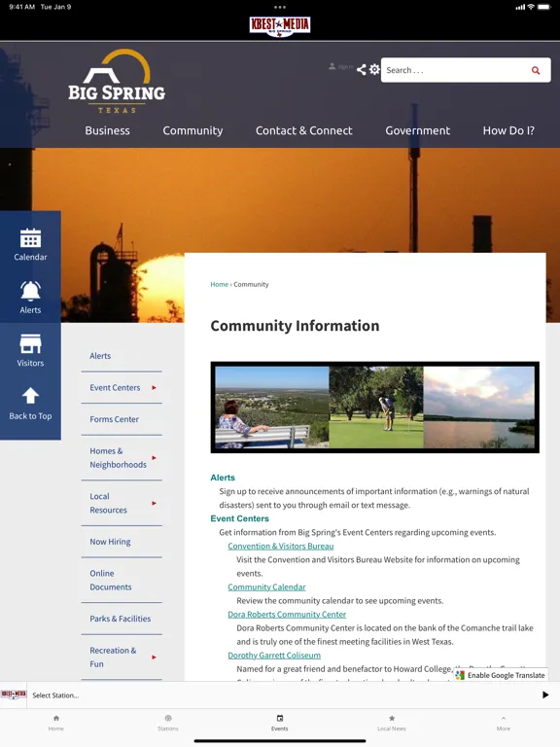Viewport: 560px width, 747px height.
Task: Go to Home breadcrumb link
Action: [219, 284]
